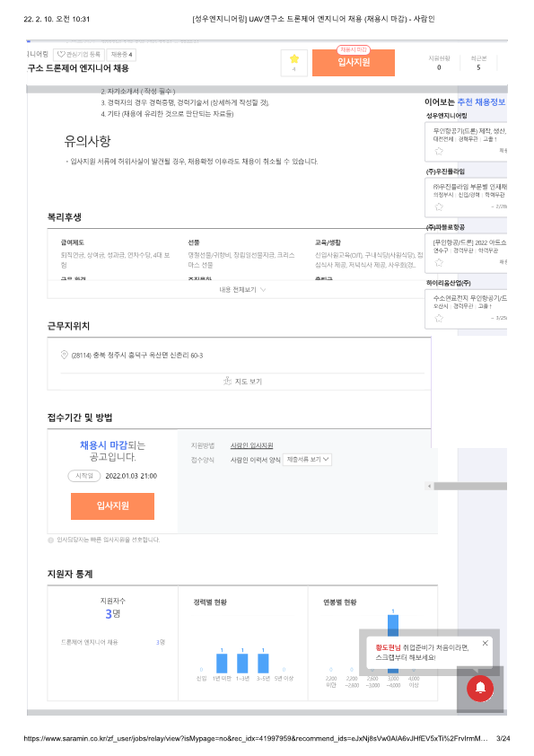Click the horizontal scrollbar left arrow
The width and height of the screenshot is (534, 756).
pos(429,486)
